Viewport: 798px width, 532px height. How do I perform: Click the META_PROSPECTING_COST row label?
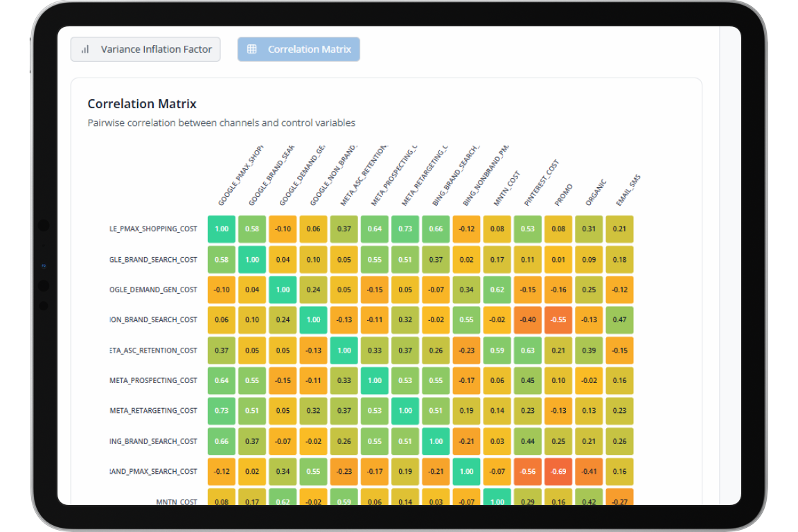[x=153, y=380]
